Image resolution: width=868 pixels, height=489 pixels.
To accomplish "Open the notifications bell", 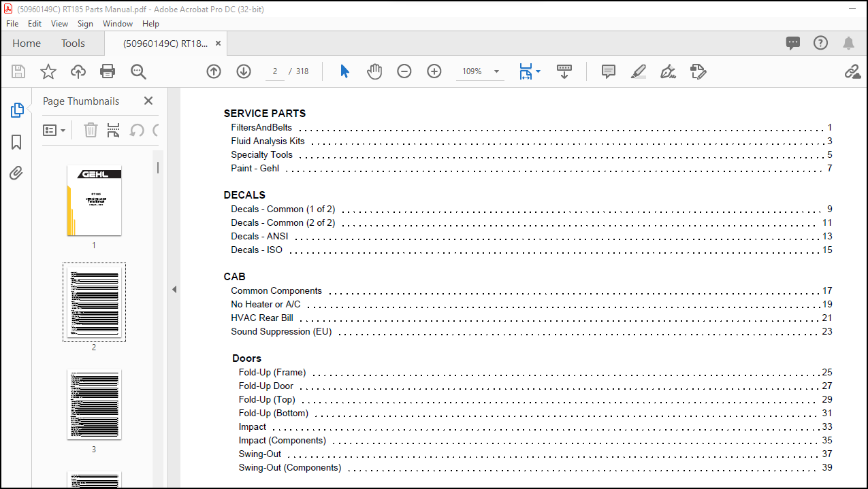I will [848, 43].
